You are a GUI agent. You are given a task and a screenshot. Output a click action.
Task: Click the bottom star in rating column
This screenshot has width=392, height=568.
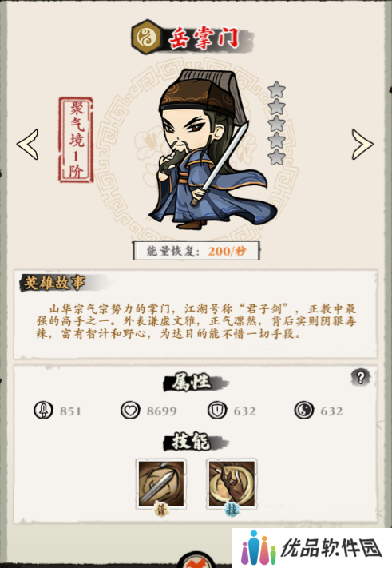[276, 157]
